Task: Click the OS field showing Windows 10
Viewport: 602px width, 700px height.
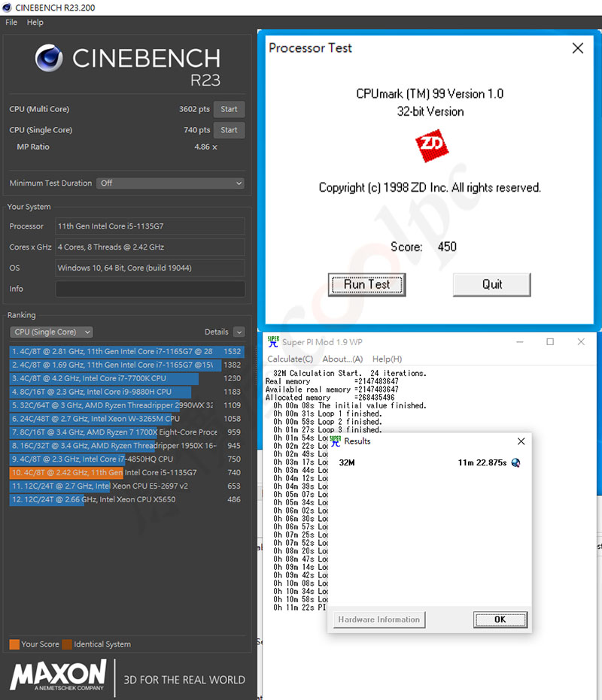Action: (150, 268)
